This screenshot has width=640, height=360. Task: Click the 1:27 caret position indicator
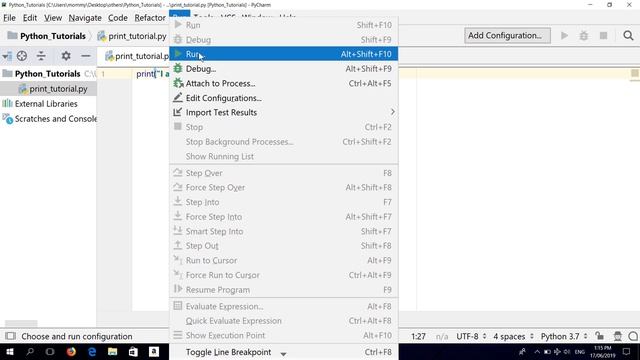(418, 336)
